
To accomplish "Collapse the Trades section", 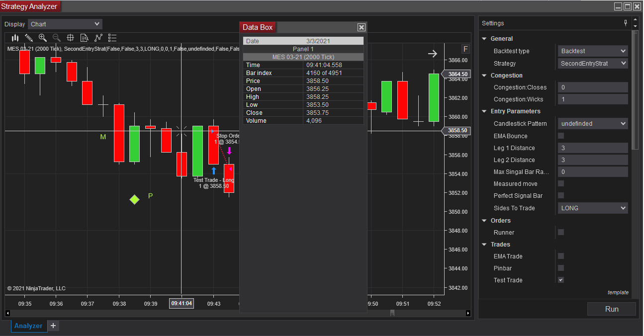I will [485, 245].
